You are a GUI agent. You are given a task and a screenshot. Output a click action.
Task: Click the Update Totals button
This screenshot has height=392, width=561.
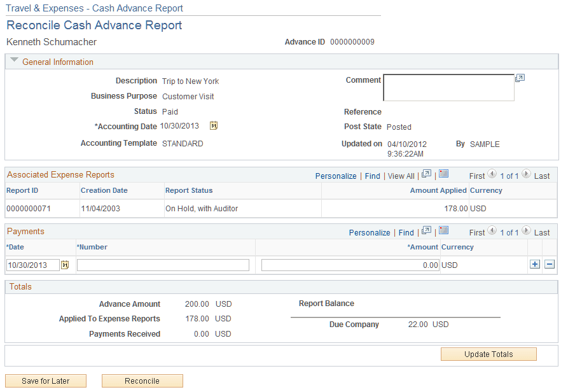[488, 354]
